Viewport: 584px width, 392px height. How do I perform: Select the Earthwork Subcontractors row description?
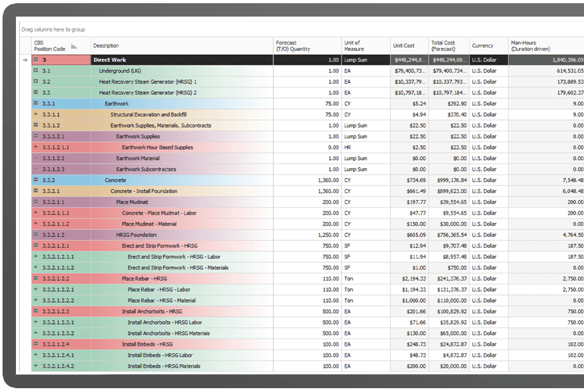[x=146, y=170]
